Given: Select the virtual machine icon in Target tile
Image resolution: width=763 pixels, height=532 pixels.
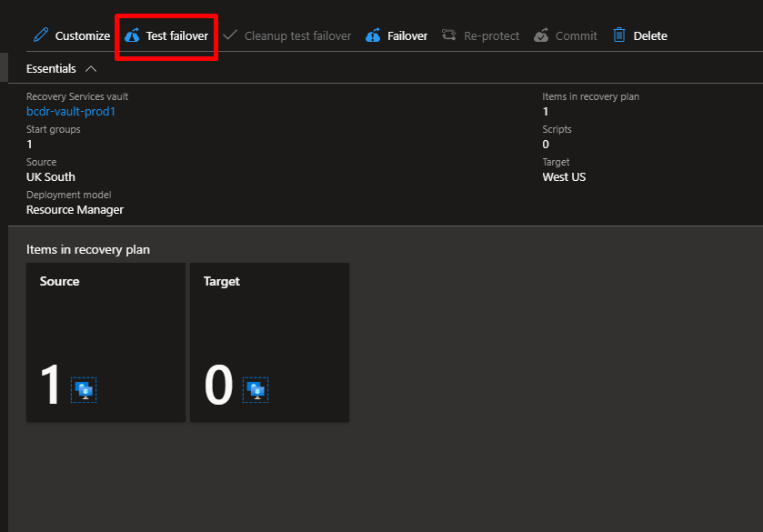Looking at the screenshot, I should pyautogui.click(x=256, y=390).
